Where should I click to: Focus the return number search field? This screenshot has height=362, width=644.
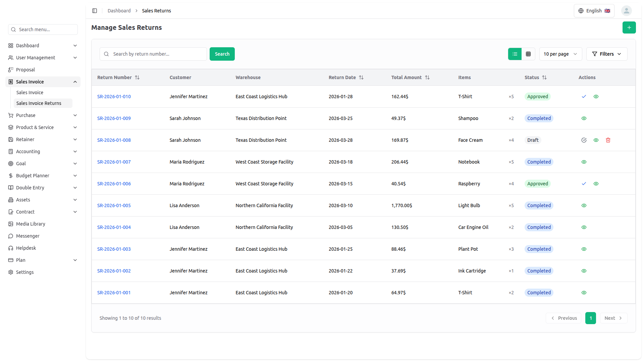[x=158, y=54]
